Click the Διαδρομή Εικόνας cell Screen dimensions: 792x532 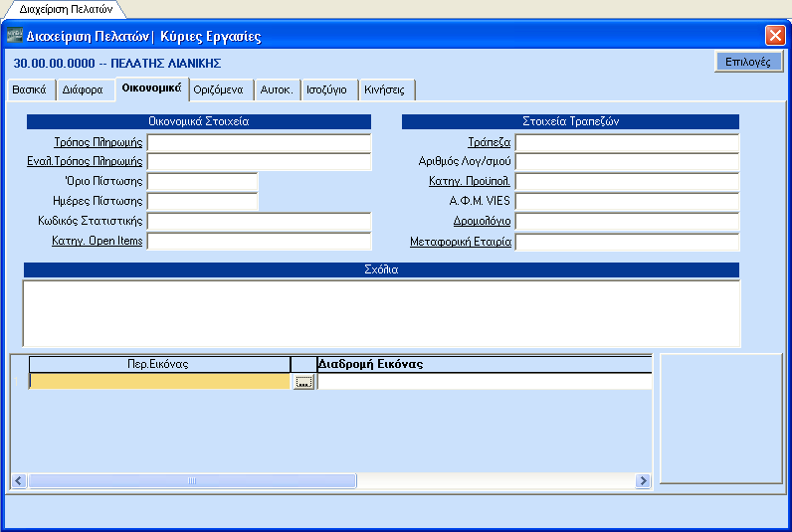[485, 382]
